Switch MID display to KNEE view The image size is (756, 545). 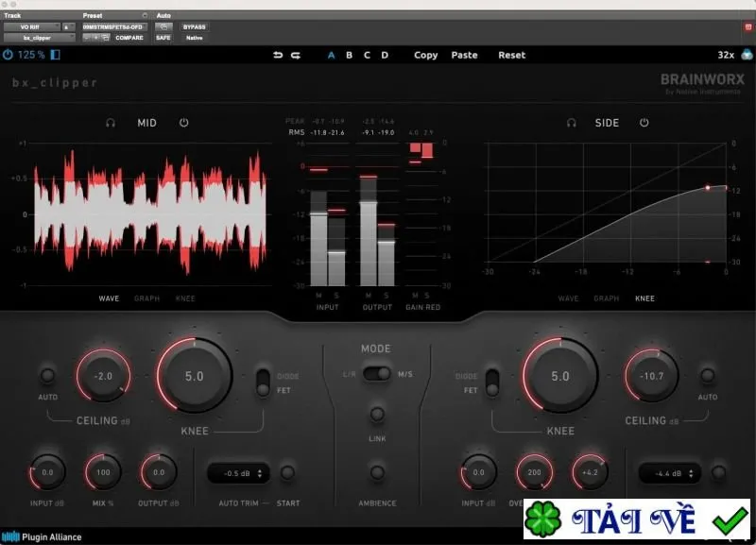coord(185,298)
